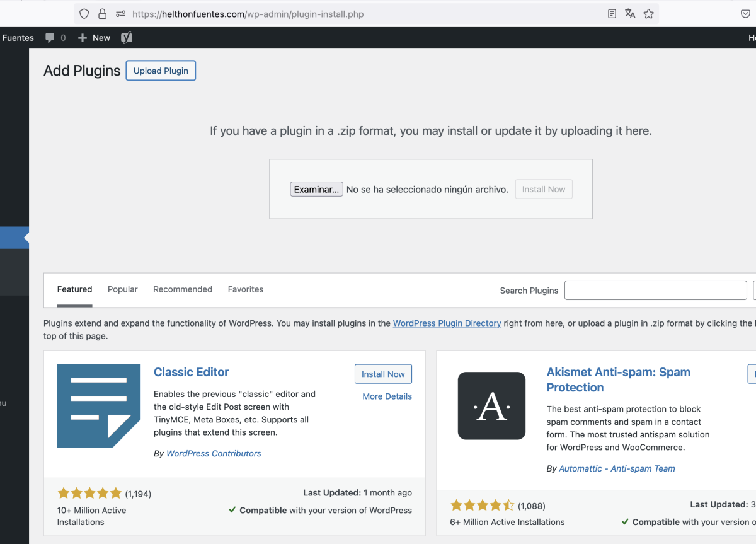Open comments bubble icon in admin bar
Screen dimensions: 756x544
[x=50, y=38]
